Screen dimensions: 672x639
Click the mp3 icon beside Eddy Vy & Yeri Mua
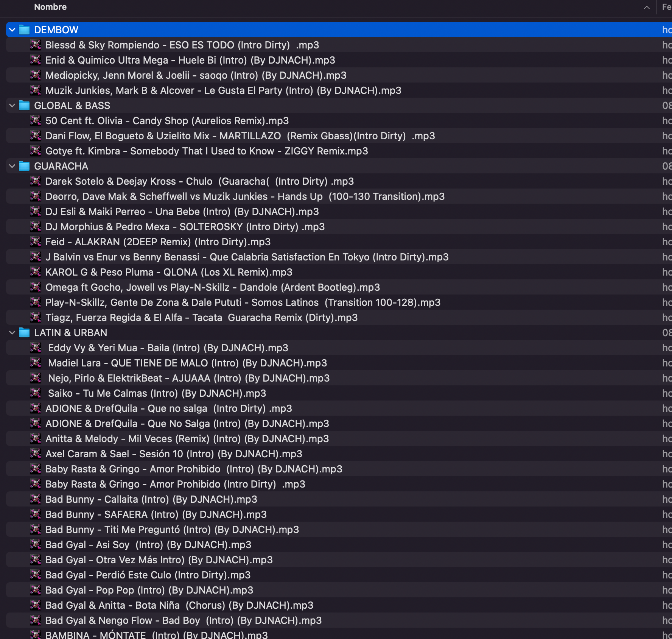click(x=36, y=348)
